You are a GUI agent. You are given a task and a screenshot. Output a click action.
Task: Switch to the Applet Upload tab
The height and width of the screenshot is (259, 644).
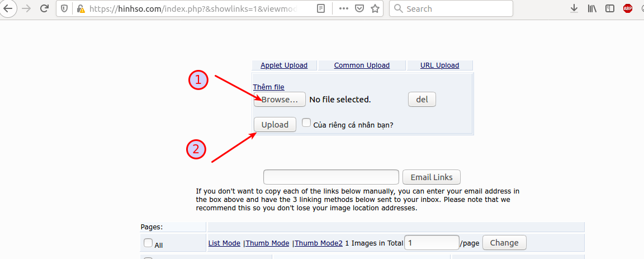[x=284, y=65]
